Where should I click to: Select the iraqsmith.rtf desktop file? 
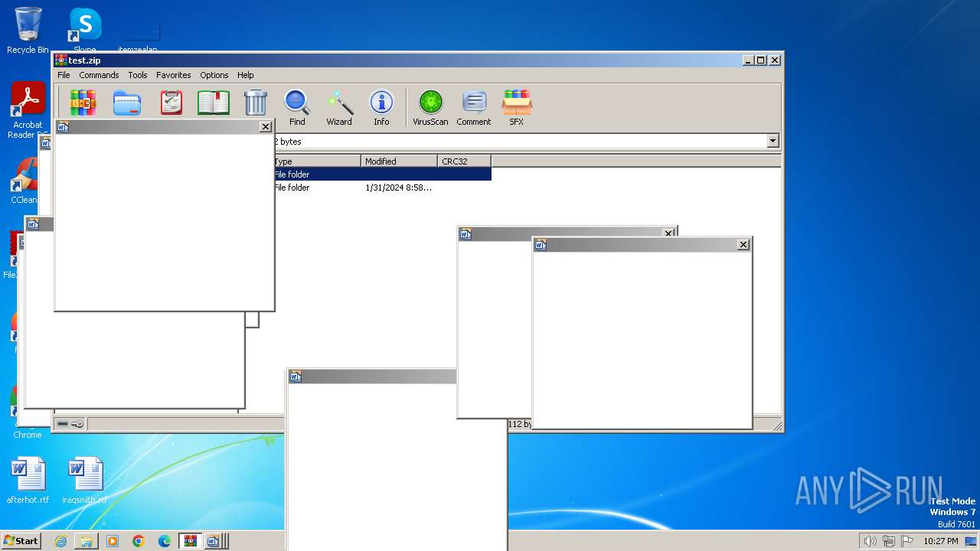click(x=84, y=481)
